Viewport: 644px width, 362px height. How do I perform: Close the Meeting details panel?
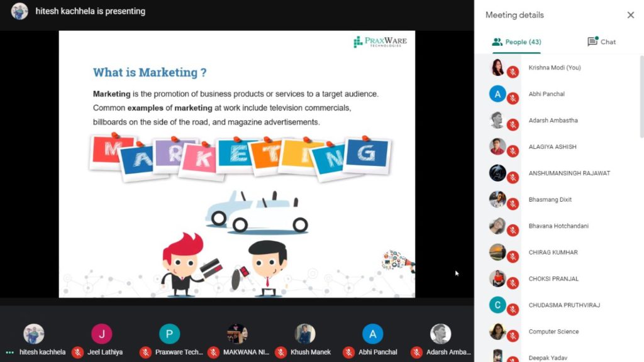(630, 15)
